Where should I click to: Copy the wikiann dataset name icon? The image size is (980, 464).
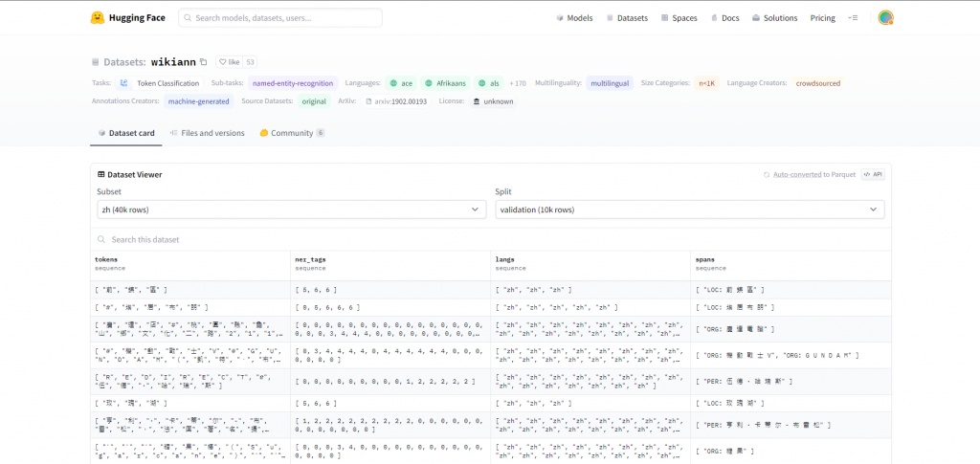click(203, 62)
